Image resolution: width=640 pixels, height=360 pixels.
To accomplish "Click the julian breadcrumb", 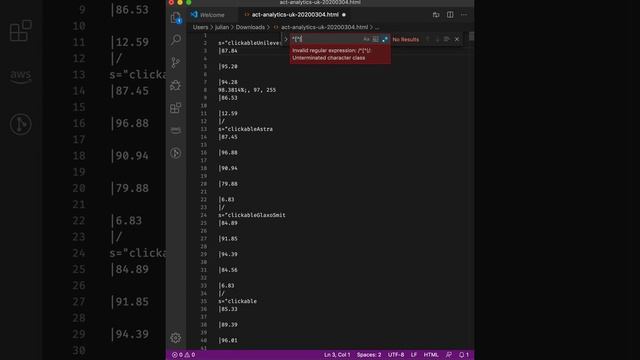I will tap(222, 27).
